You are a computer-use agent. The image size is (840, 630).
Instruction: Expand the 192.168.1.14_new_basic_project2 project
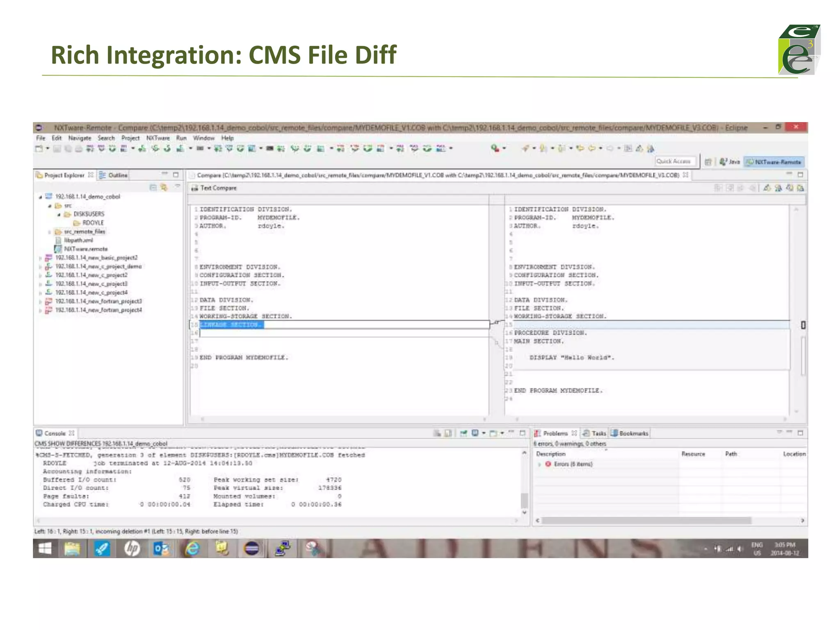pyautogui.click(x=41, y=258)
